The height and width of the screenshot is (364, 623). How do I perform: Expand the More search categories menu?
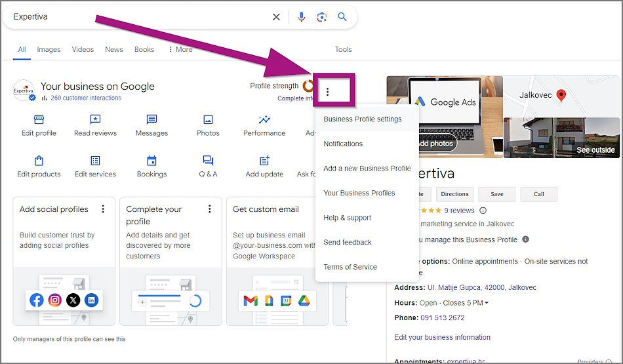(x=181, y=49)
